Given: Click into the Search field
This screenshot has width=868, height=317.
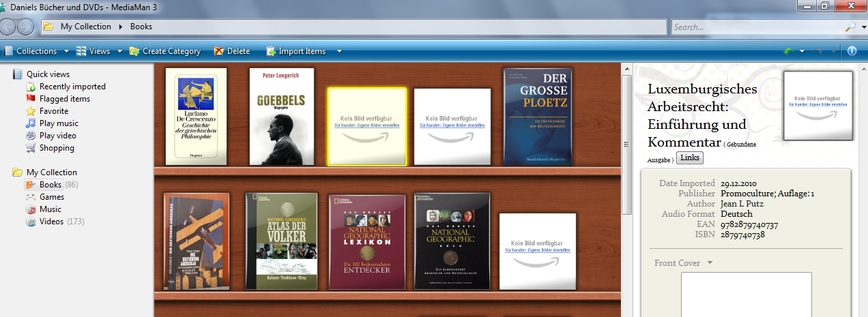Looking at the screenshot, I should 756,27.
